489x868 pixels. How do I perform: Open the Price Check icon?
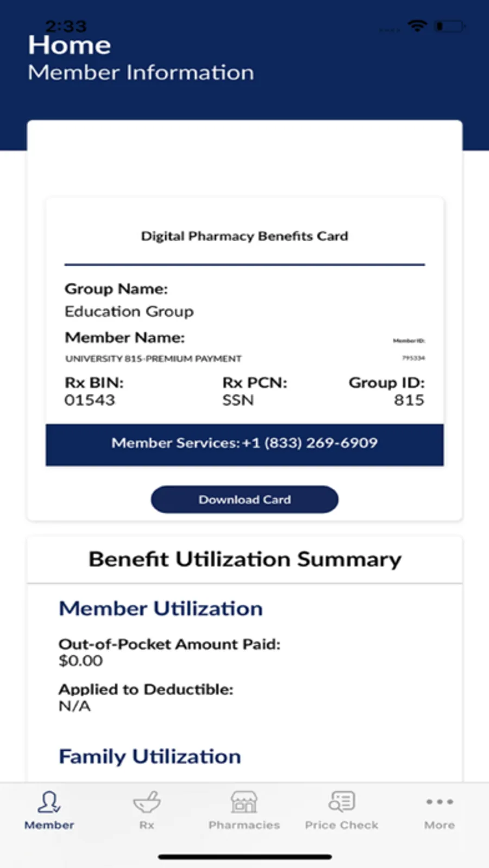click(342, 802)
